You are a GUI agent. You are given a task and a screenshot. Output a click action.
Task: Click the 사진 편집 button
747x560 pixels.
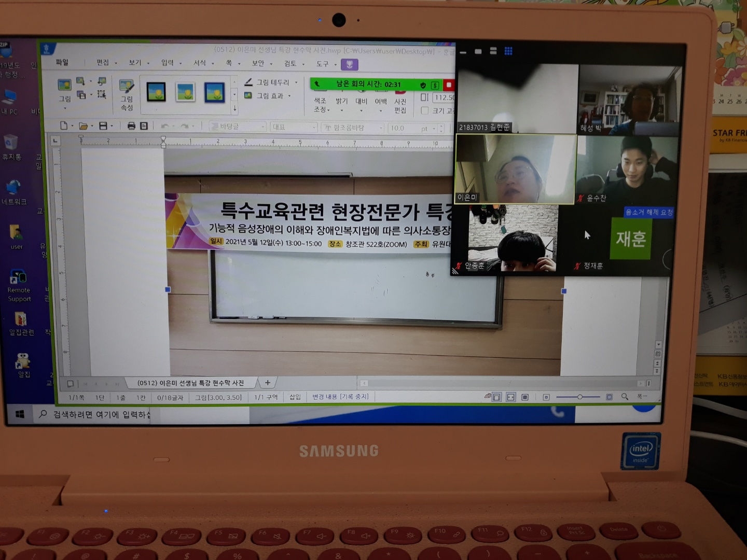tap(400, 105)
